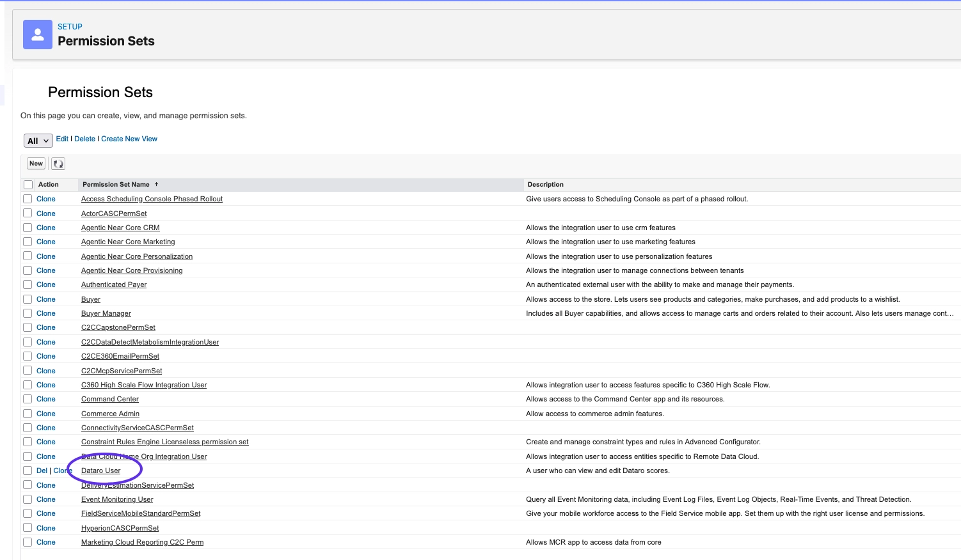Screen dimensions: 961x560
Task: Clone the Dataro User permission set
Action: tap(63, 471)
